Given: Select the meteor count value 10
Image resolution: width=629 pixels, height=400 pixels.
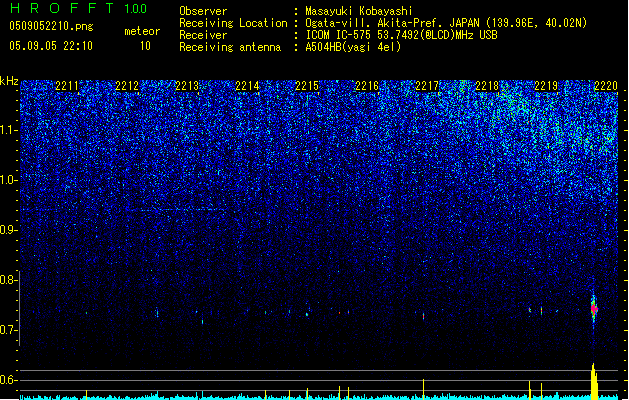Looking at the screenshot, I should pos(145,46).
